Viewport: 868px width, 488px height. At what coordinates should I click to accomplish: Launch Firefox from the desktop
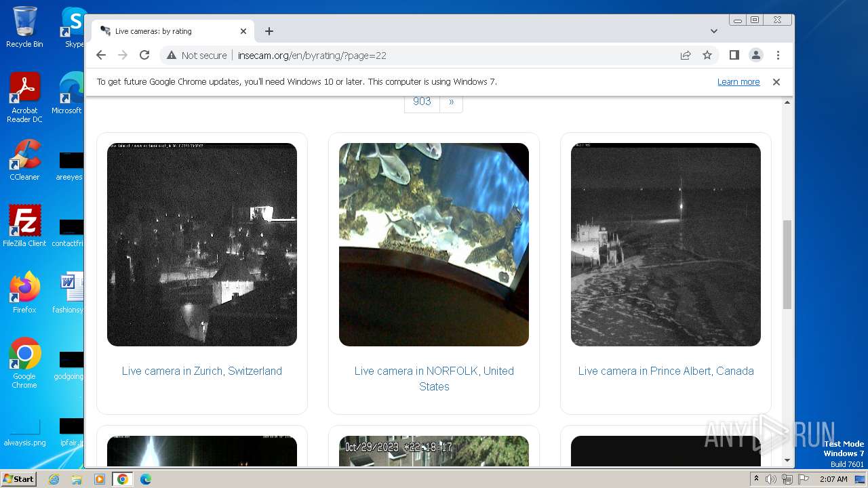tap(24, 292)
